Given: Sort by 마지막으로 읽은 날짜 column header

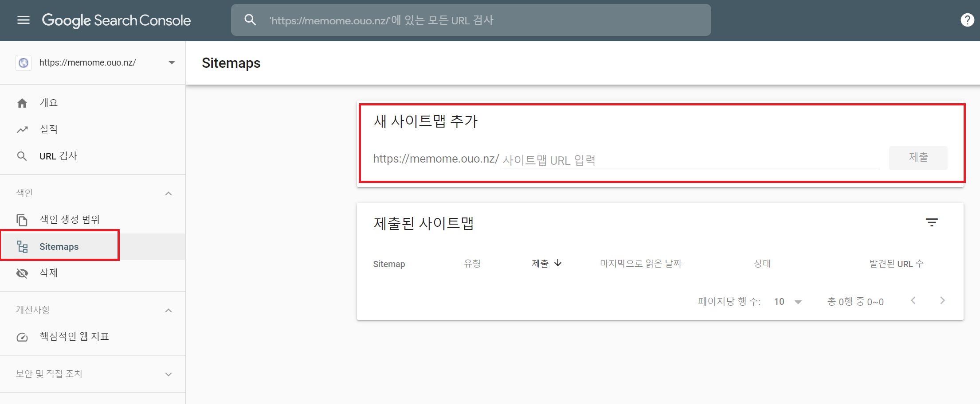Looking at the screenshot, I should [x=641, y=264].
